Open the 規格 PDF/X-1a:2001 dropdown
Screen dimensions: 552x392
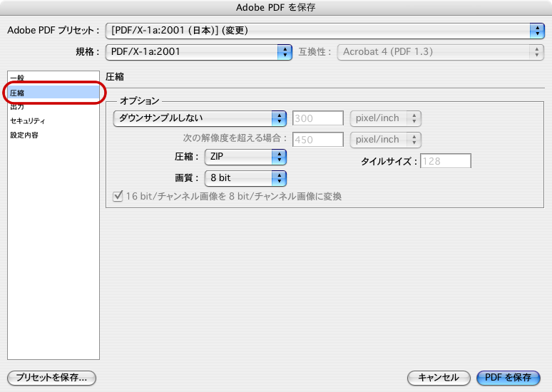point(198,52)
